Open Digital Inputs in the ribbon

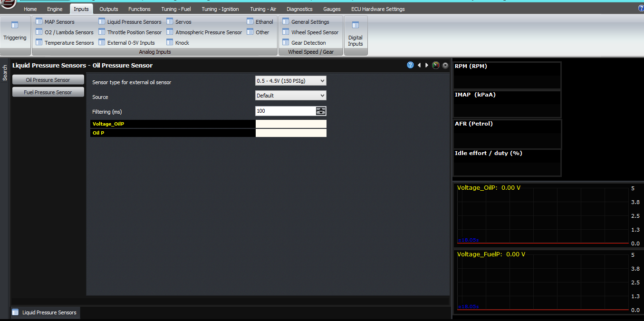point(356,34)
